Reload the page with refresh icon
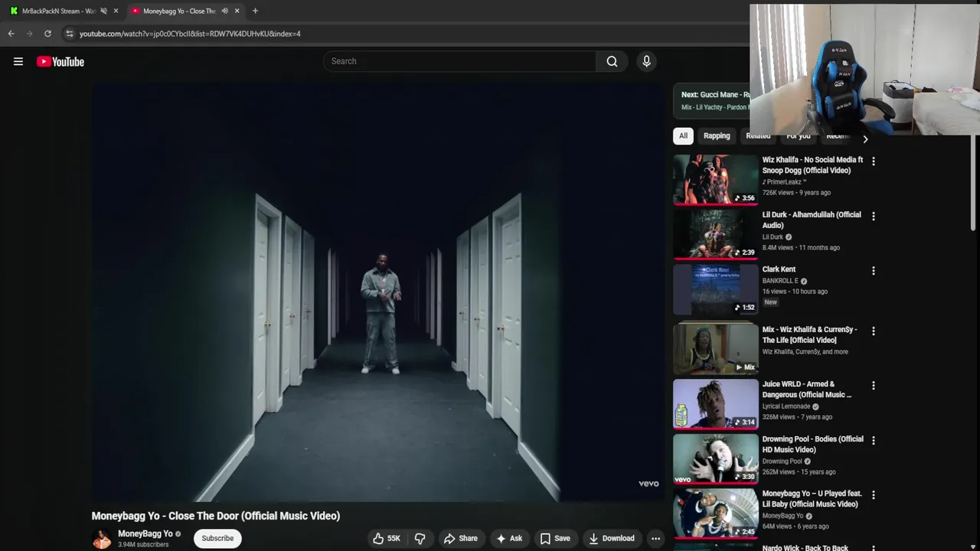980x551 pixels. (x=47, y=34)
